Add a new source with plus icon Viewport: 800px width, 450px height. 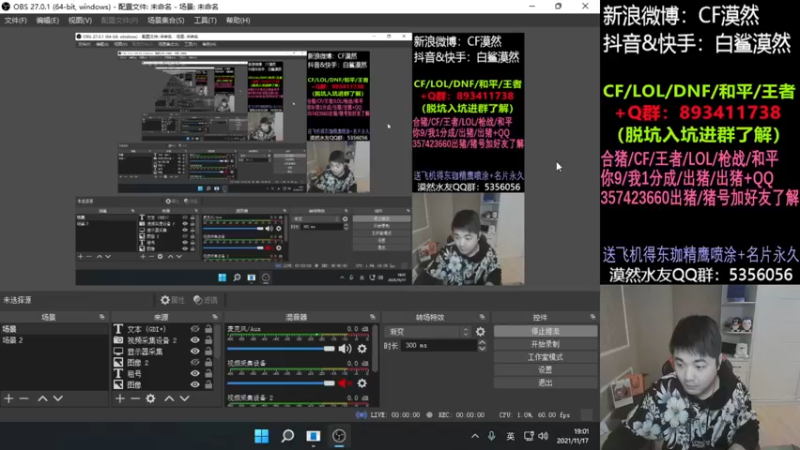click(x=120, y=398)
